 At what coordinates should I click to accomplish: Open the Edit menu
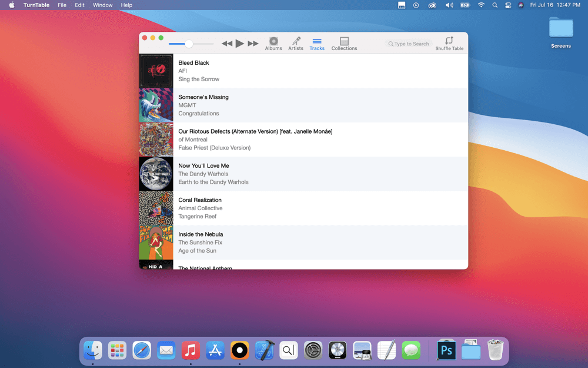pos(79,5)
